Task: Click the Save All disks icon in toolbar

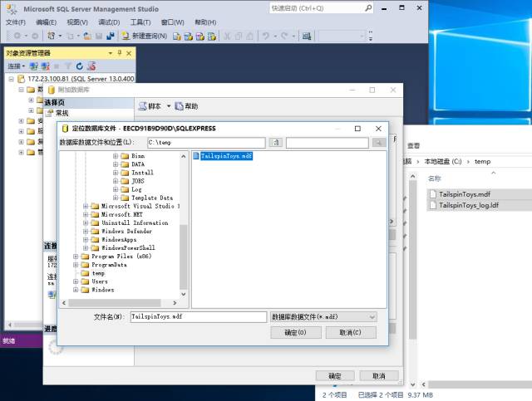Action: (x=111, y=36)
